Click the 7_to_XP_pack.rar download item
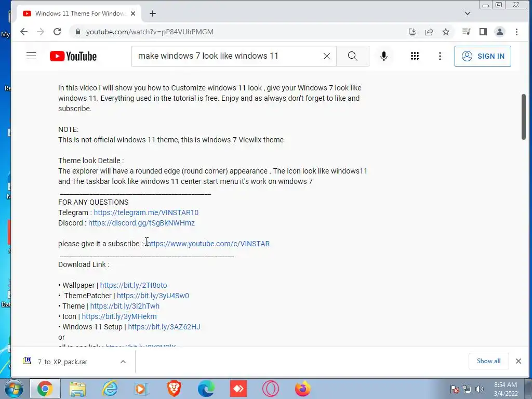This screenshot has height=399, width=532. 63,362
